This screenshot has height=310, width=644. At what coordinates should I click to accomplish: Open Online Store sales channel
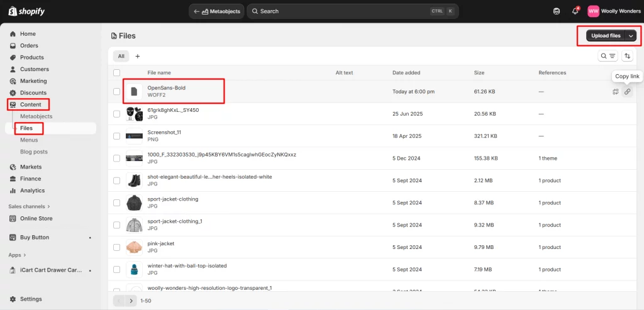36,218
